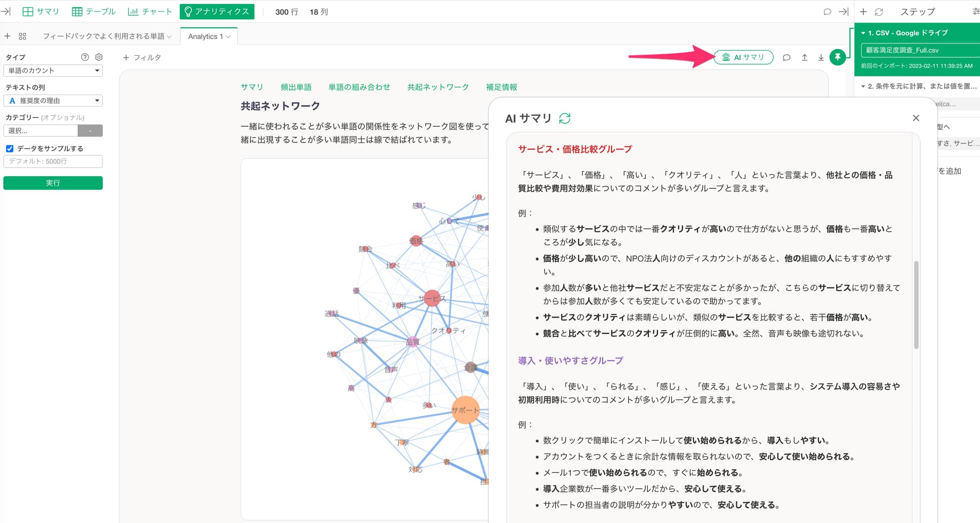Screen dimensions: 980x523
Task: Open テキストの列 dropdown 推奨度の理由
Action: click(53, 101)
